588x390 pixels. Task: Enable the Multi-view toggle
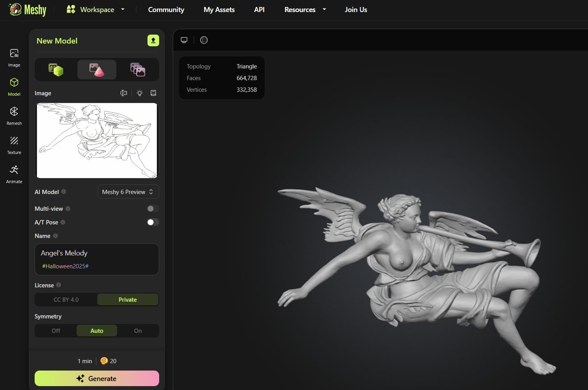(153, 209)
